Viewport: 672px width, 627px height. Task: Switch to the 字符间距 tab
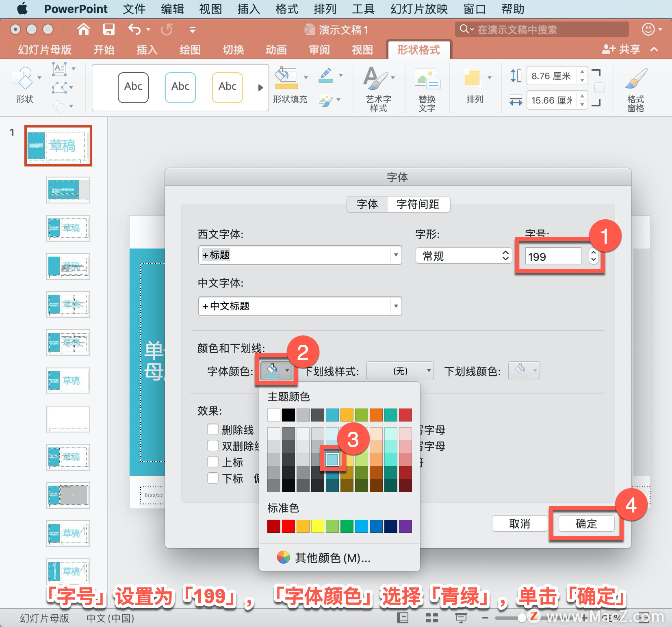pos(418,204)
